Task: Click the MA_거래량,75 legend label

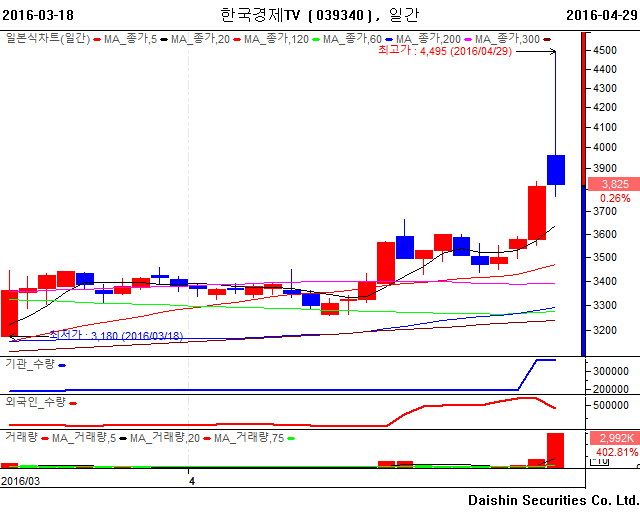Action: click(x=249, y=438)
